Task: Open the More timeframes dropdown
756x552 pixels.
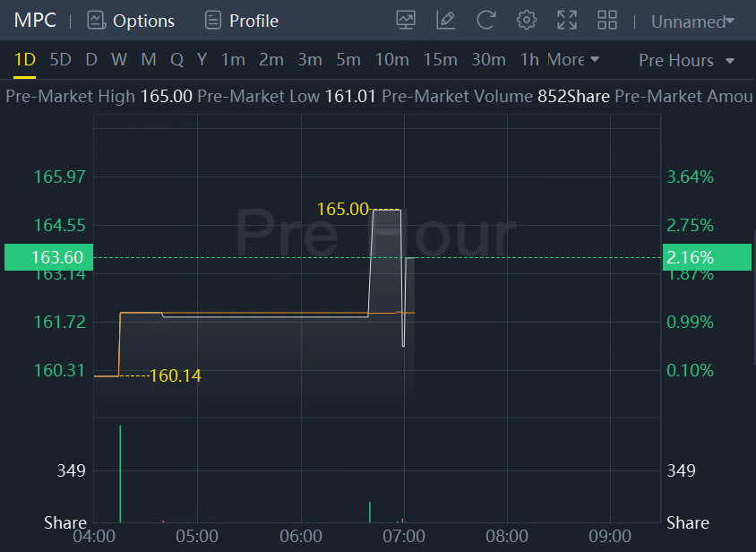Action: [x=573, y=60]
